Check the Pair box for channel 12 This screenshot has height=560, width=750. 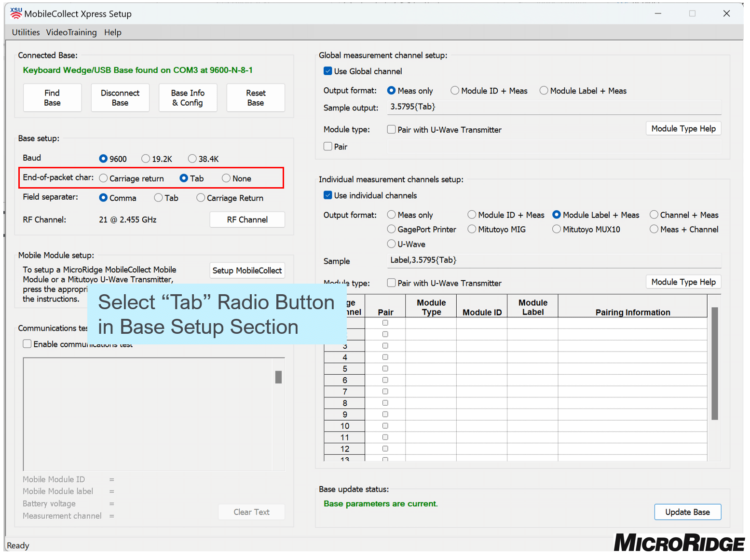tap(385, 449)
